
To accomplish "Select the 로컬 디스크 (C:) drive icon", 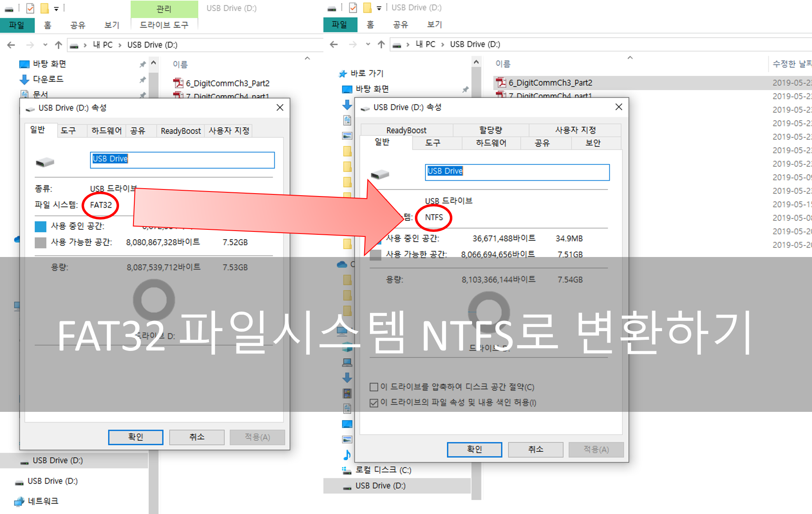I will pyautogui.click(x=346, y=470).
